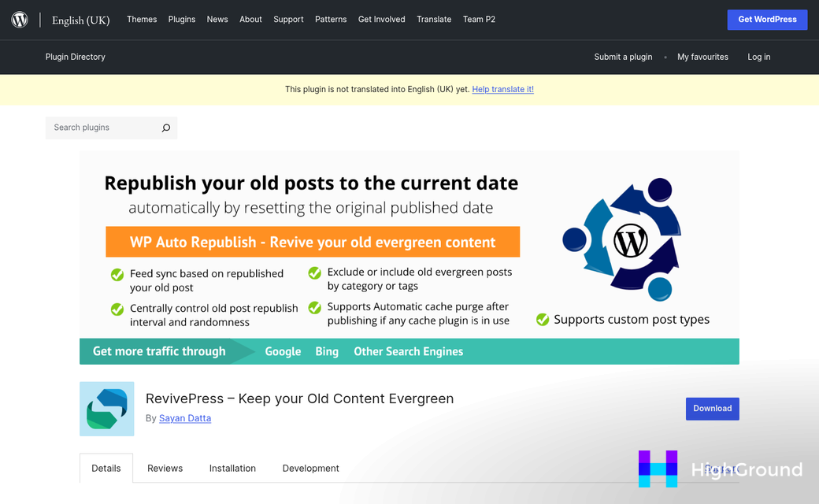Select the Details tab

pyautogui.click(x=106, y=468)
